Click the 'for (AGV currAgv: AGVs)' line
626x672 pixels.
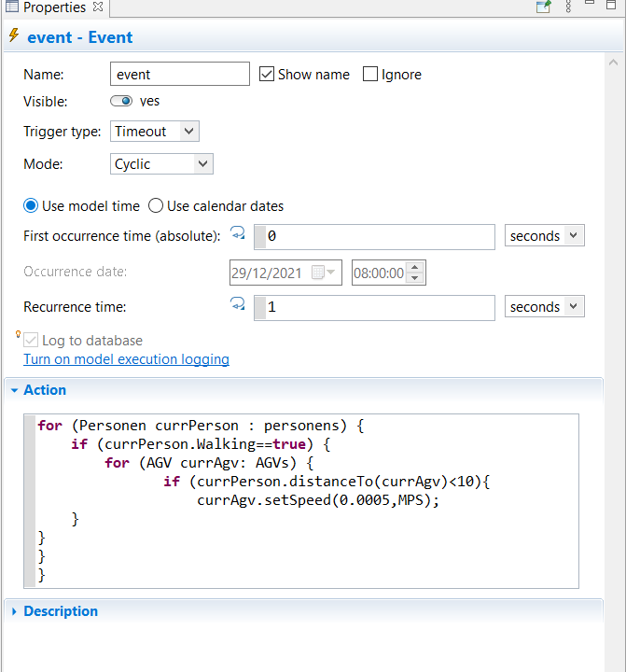click(x=210, y=463)
